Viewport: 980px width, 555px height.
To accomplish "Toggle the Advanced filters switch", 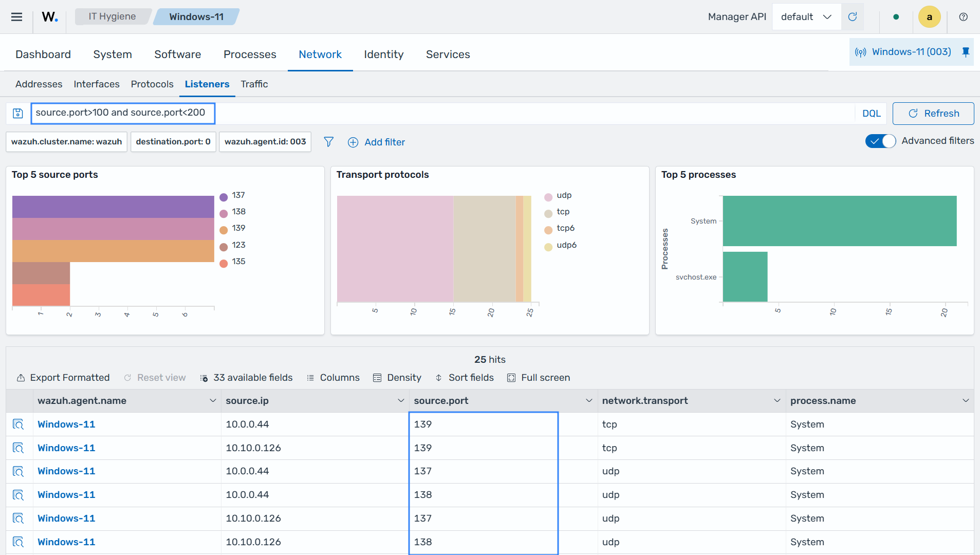I will (880, 141).
